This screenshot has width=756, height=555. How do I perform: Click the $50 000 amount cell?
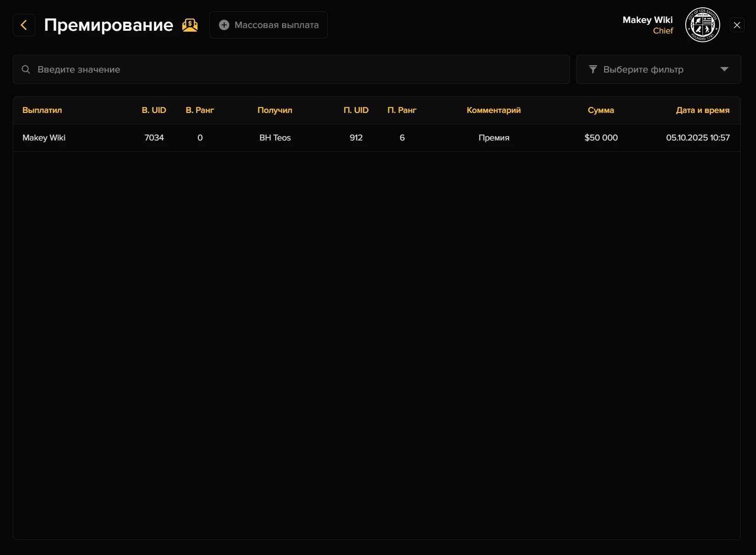[601, 138]
